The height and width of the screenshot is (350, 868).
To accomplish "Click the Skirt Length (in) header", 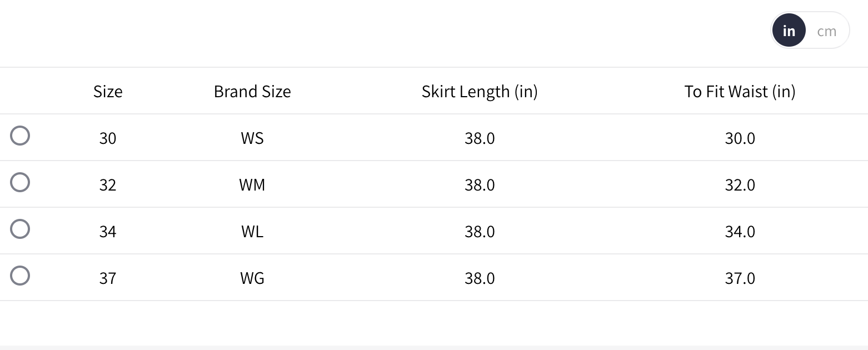I will pyautogui.click(x=480, y=92).
